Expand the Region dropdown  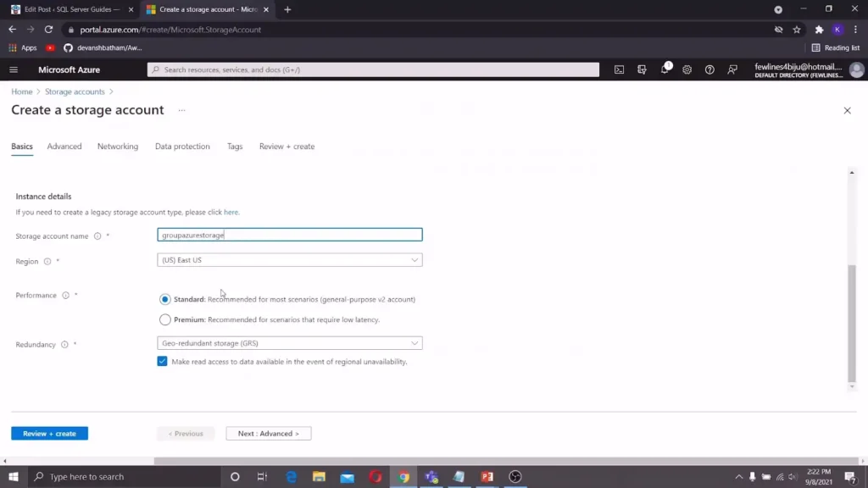coord(290,260)
